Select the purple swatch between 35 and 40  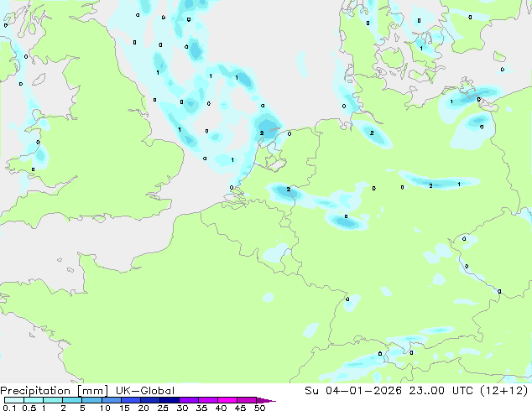(x=208, y=400)
